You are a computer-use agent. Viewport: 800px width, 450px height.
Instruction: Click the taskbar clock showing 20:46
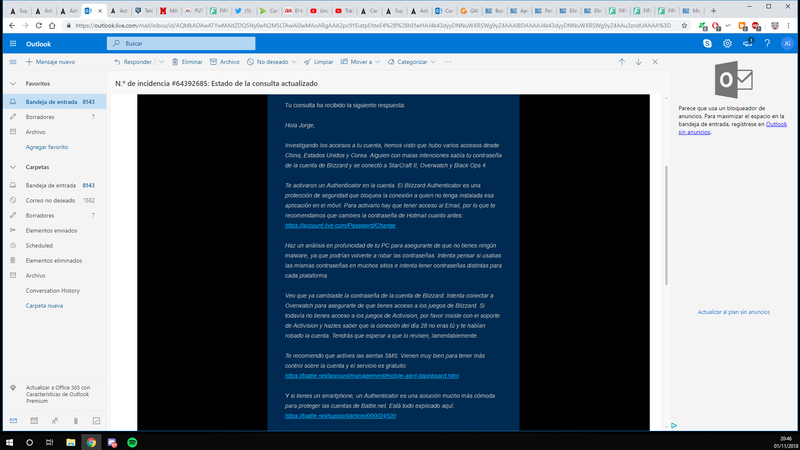pos(785,442)
